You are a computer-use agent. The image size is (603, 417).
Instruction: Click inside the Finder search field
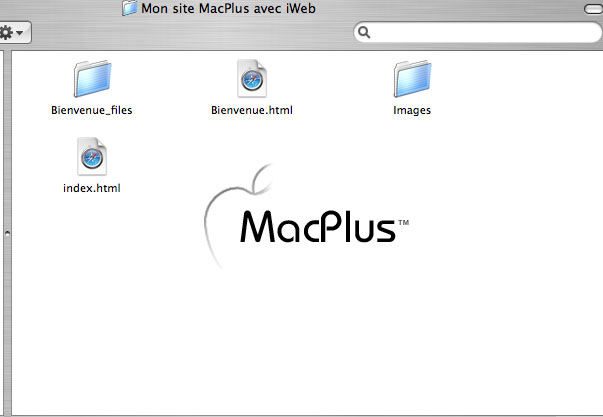pos(478,32)
